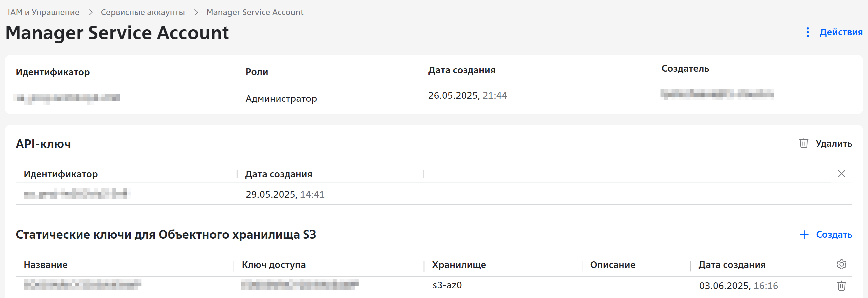Image resolution: width=868 pixels, height=298 pixels.
Task: Click first breadcrumb chevron separator
Action: 90,12
